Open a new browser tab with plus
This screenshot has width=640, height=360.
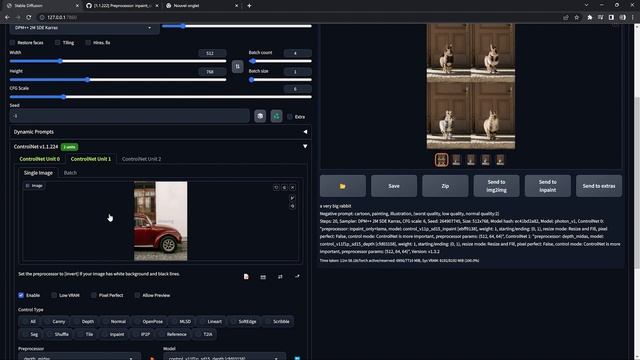[x=249, y=6]
